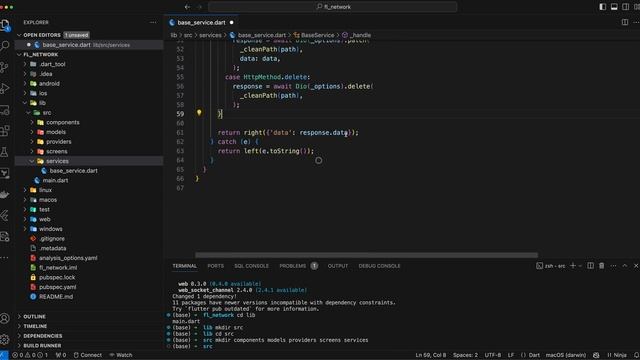Go to line via Ln 59, Col 8
640x360 pixels.
click(431, 355)
